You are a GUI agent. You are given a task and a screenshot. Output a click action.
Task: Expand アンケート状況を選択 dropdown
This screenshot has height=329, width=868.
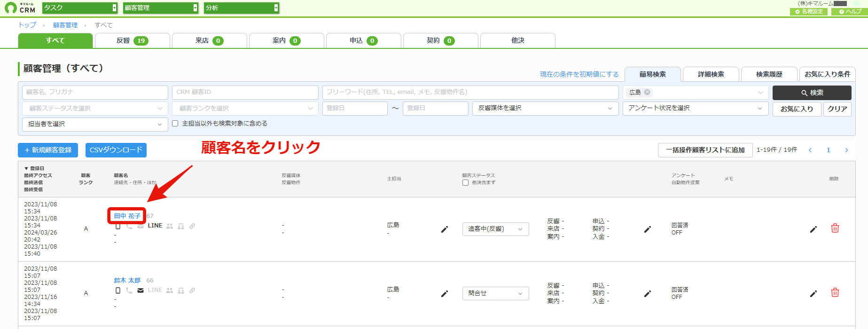tap(696, 108)
